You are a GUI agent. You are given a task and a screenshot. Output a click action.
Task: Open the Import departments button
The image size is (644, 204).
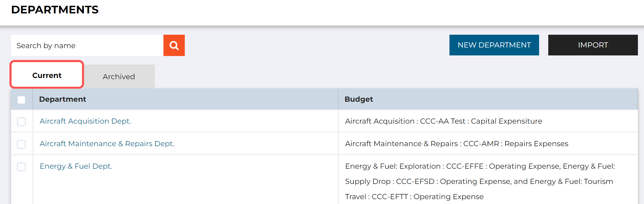point(593,45)
